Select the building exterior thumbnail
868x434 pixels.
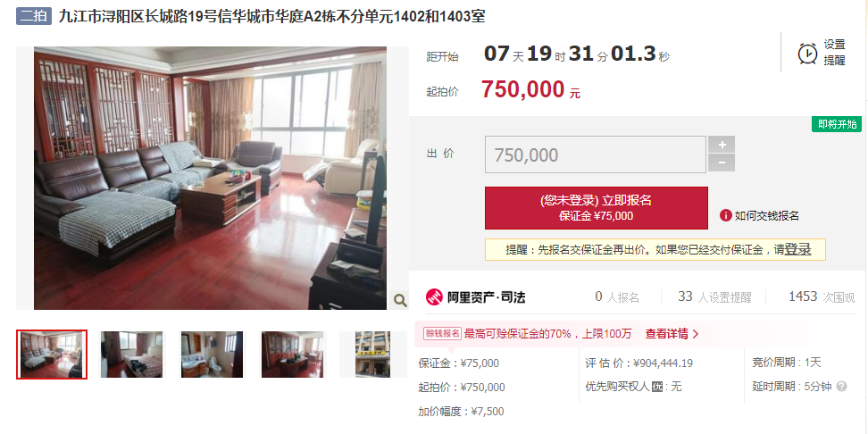pos(372,355)
